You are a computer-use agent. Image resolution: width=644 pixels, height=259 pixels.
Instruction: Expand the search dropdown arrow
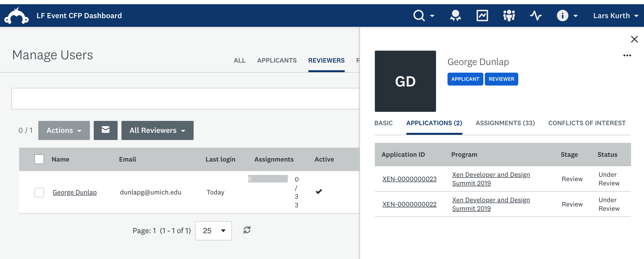(432, 16)
